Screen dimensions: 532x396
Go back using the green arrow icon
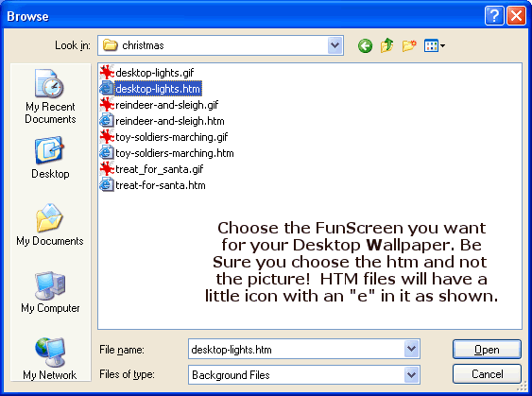pyautogui.click(x=365, y=45)
